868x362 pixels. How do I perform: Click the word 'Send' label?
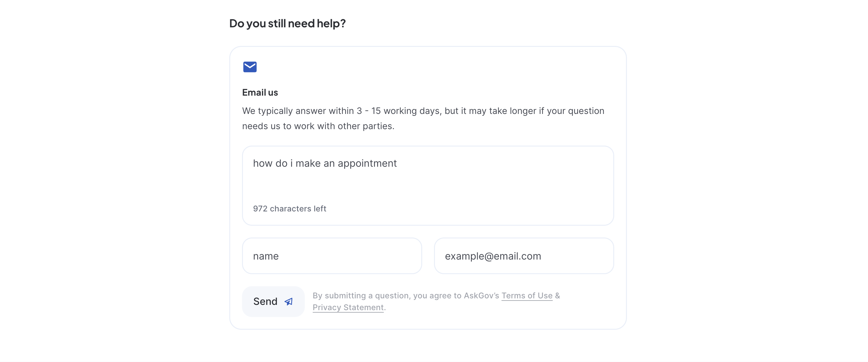[265, 301]
